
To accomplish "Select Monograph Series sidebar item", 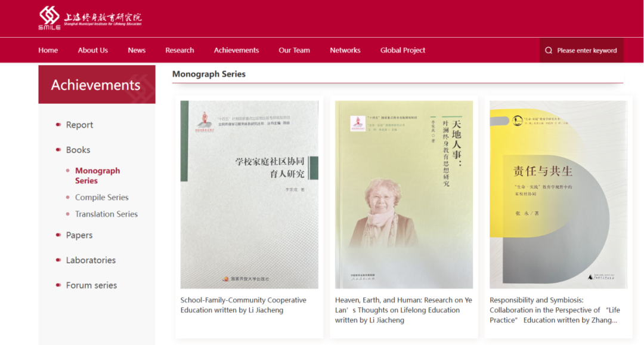I will pyautogui.click(x=97, y=175).
